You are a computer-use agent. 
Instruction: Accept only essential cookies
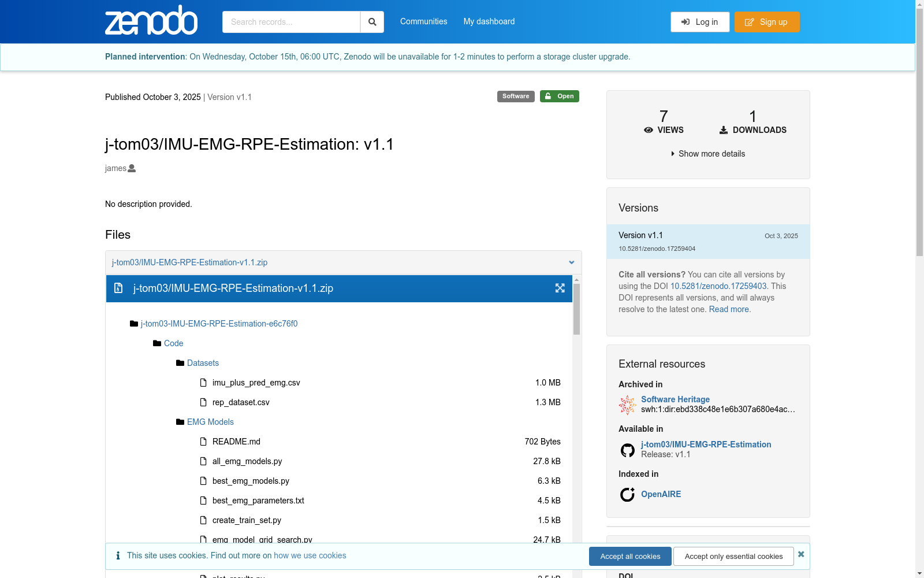733,556
